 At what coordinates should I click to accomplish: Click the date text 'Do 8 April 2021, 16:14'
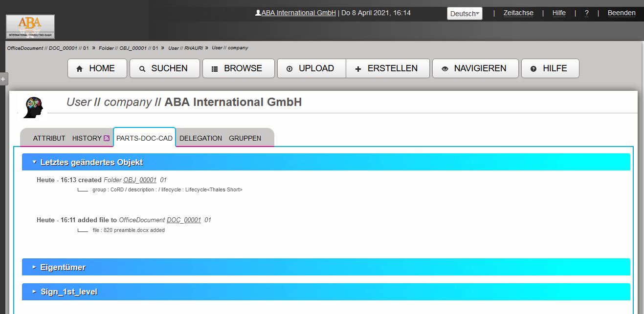click(376, 13)
